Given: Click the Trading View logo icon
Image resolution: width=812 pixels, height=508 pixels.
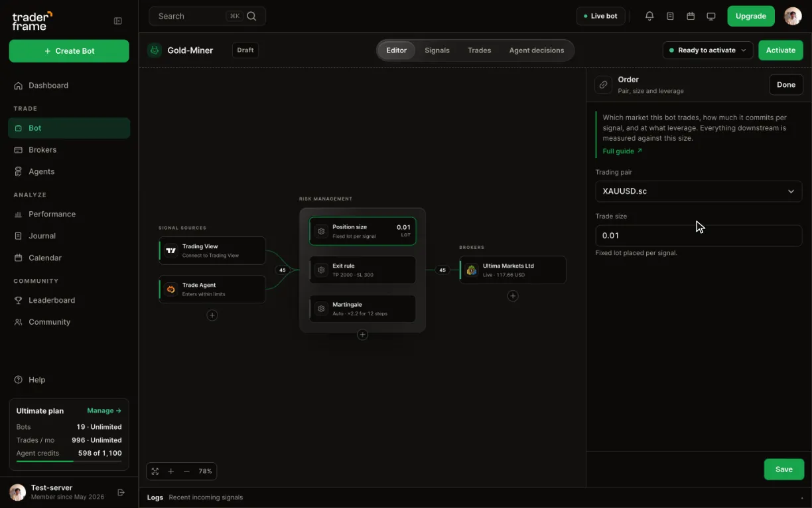Looking at the screenshot, I should click(x=171, y=250).
